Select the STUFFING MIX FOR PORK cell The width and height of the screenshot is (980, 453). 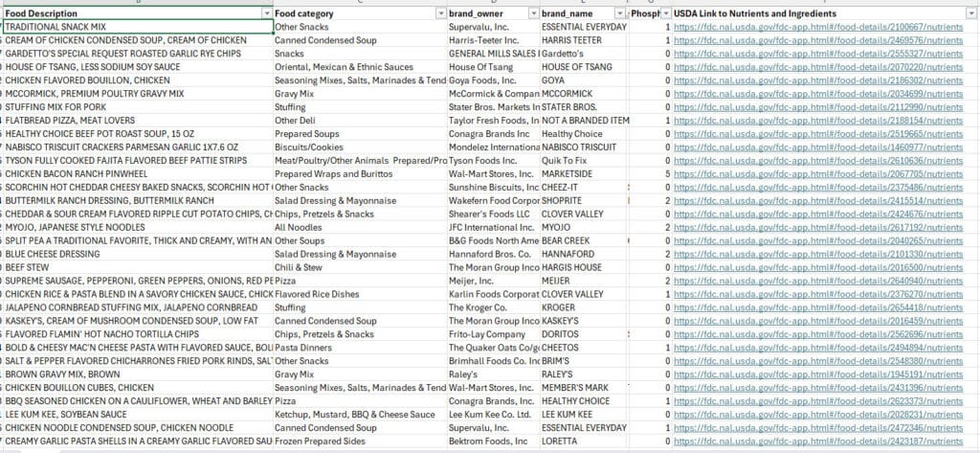(x=138, y=107)
